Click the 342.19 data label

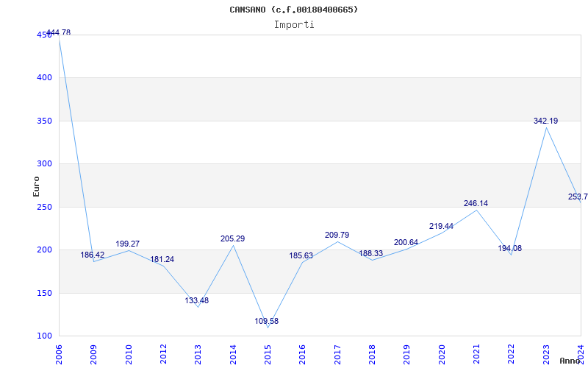coord(545,121)
